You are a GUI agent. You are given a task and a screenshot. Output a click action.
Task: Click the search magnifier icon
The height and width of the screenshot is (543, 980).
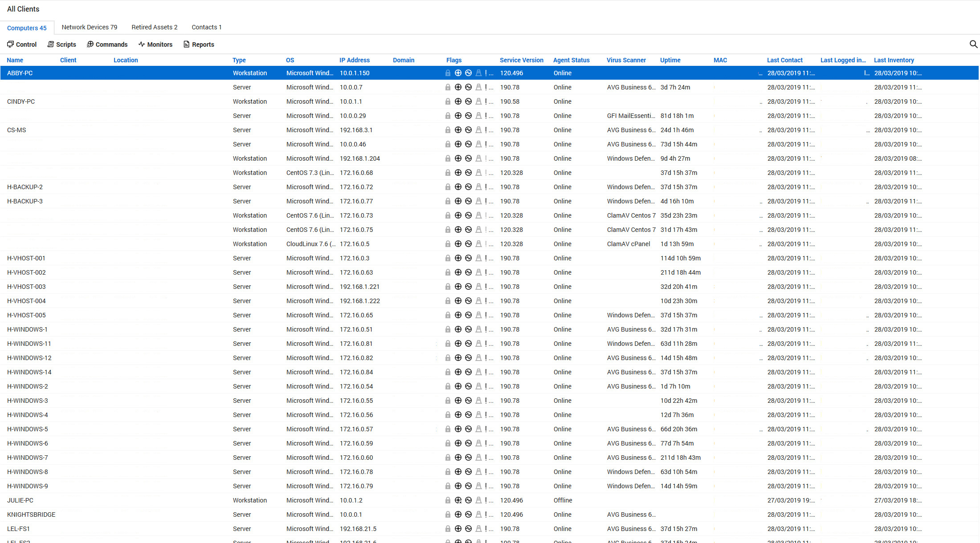pos(973,44)
